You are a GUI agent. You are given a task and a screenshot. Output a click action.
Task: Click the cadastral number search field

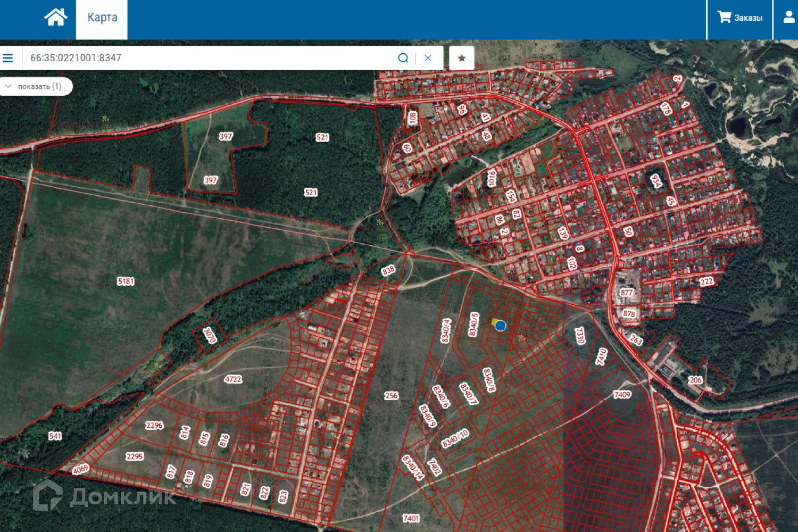(207, 58)
